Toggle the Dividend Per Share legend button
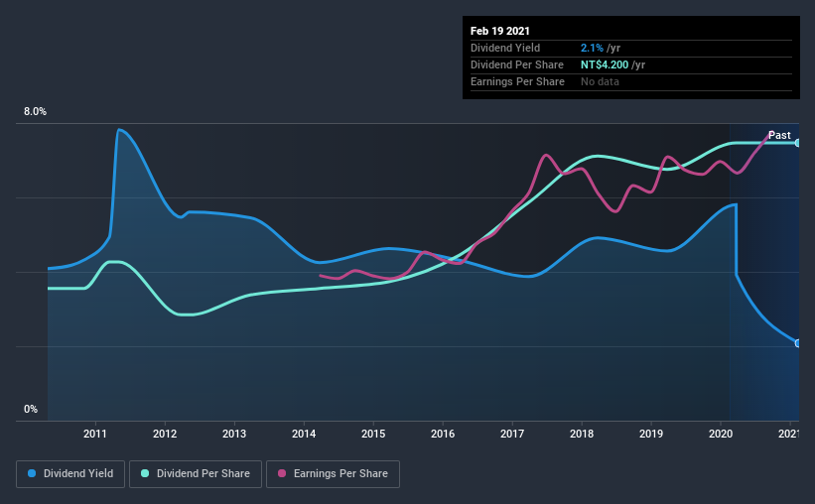This screenshot has width=815, height=504. click(196, 474)
